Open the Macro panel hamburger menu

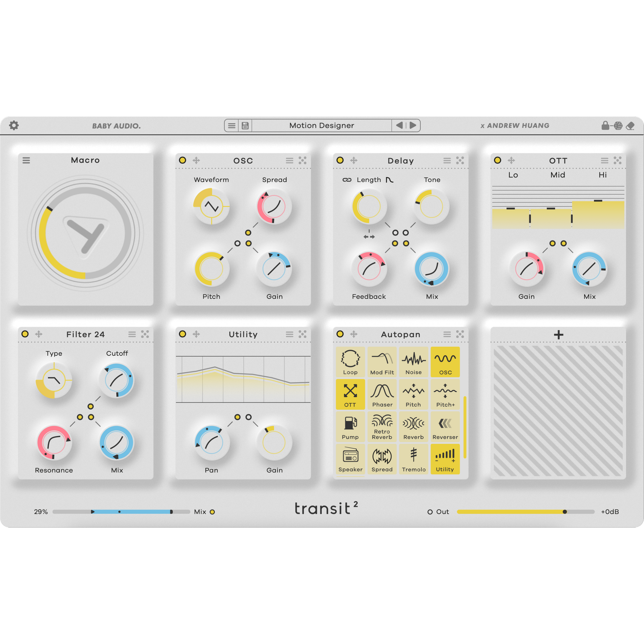click(x=26, y=160)
